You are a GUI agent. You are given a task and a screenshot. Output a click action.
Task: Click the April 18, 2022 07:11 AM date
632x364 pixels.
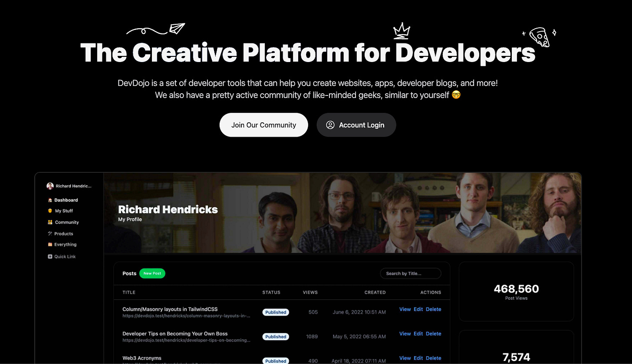[359, 361]
